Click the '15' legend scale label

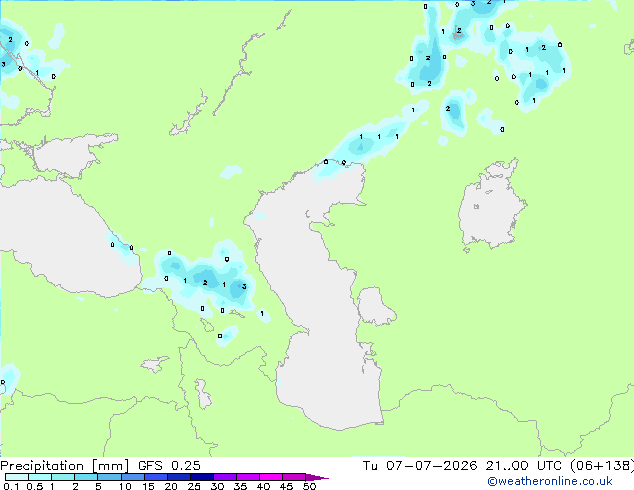click(x=148, y=486)
